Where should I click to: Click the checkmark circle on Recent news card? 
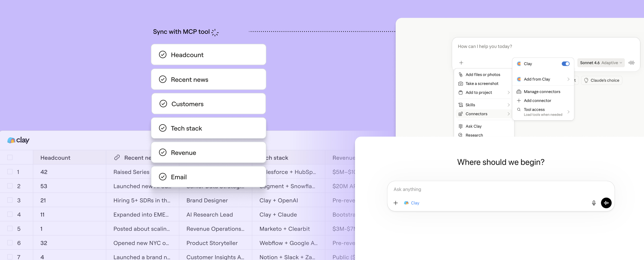pyautogui.click(x=163, y=79)
